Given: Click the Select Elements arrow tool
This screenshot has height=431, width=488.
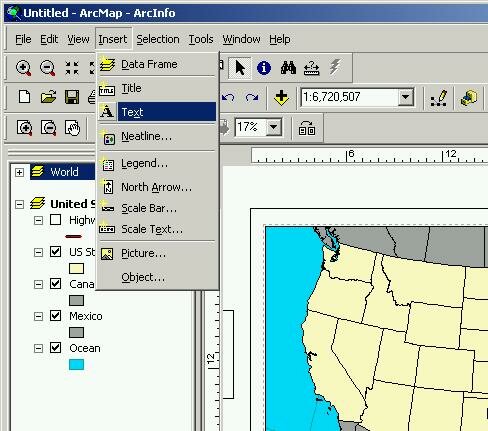Looking at the screenshot, I should click(x=240, y=68).
